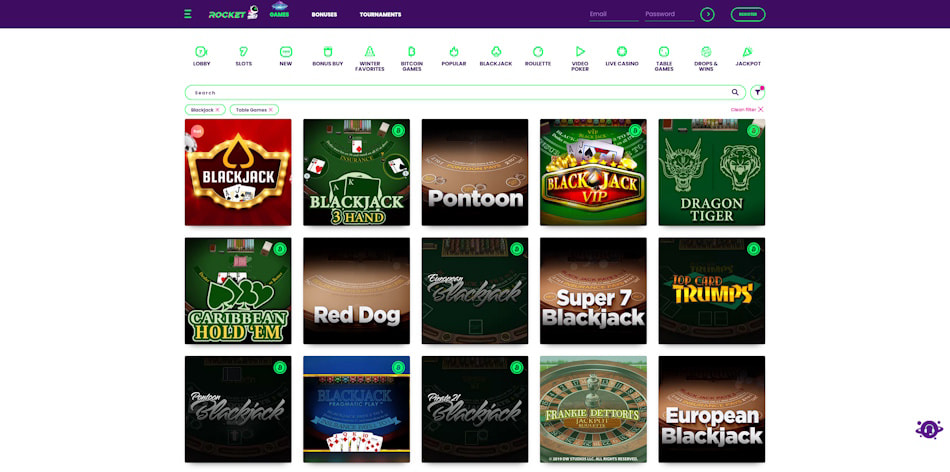Open the hamburger menu icon
The width and height of the screenshot is (950, 472).
(188, 14)
